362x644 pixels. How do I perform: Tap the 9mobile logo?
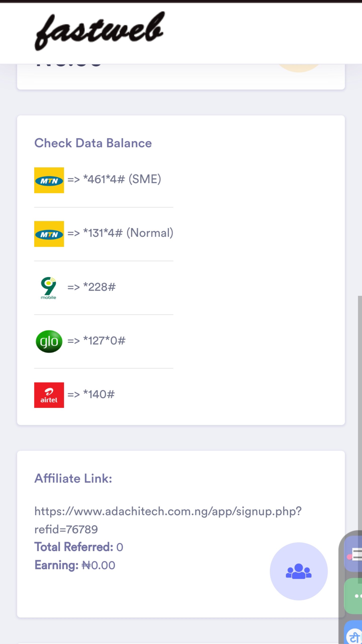[49, 288]
